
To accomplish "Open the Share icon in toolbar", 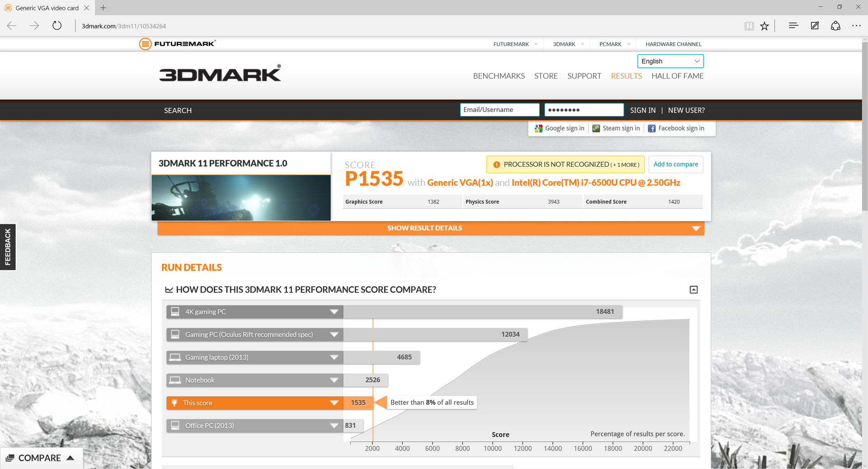I will point(835,26).
